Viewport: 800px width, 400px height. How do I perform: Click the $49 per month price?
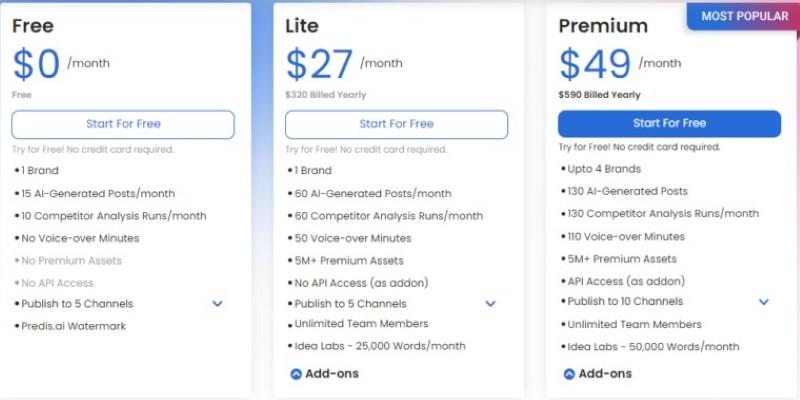pos(594,64)
